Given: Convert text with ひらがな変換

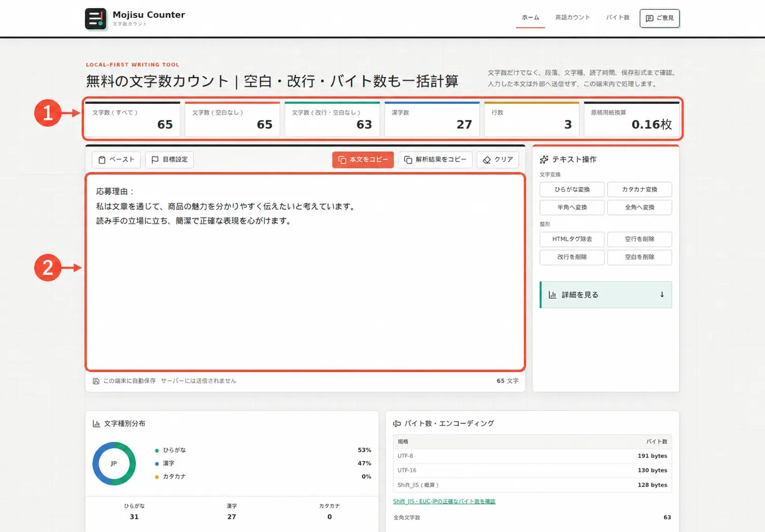Looking at the screenshot, I should [x=572, y=189].
